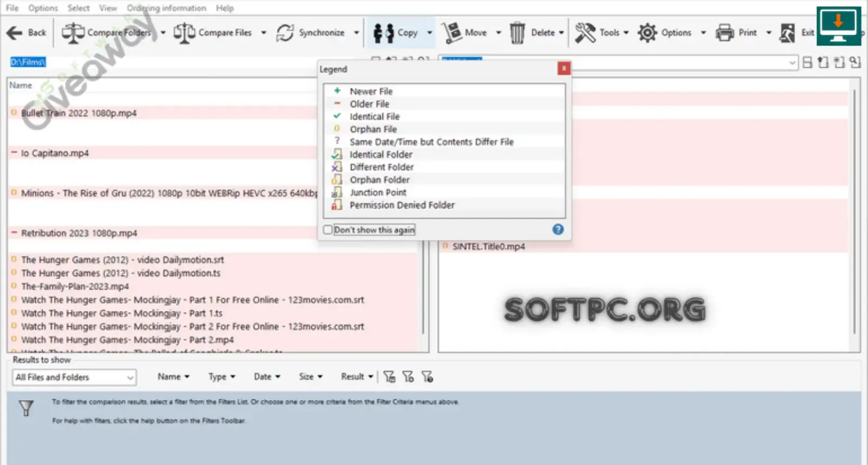Open the Help menu
The image size is (868, 465).
(x=225, y=8)
